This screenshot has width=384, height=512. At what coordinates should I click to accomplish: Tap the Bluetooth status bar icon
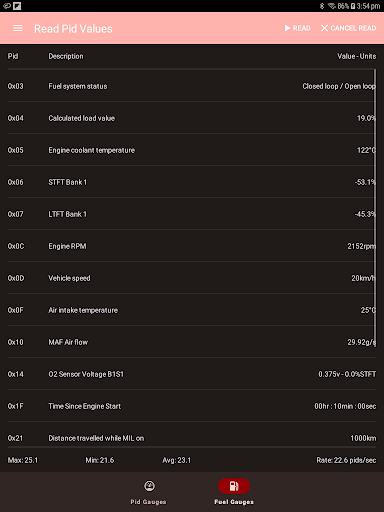pos(322,6)
